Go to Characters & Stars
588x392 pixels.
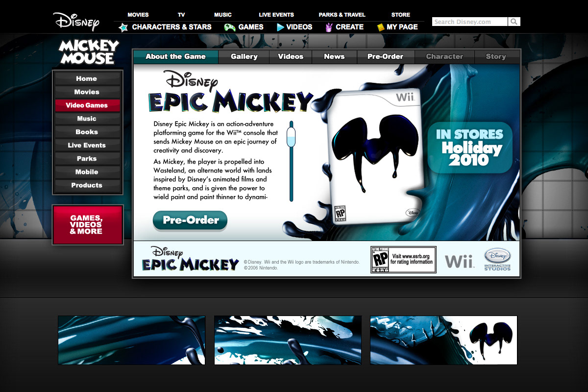coord(172,27)
